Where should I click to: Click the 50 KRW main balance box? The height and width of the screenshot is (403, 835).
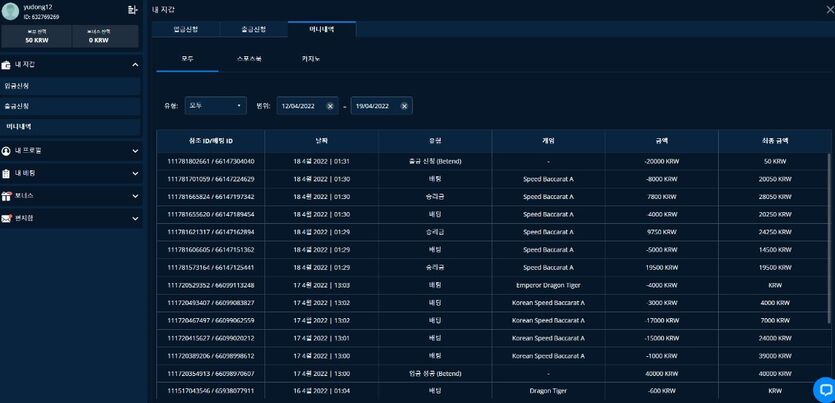pos(37,36)
